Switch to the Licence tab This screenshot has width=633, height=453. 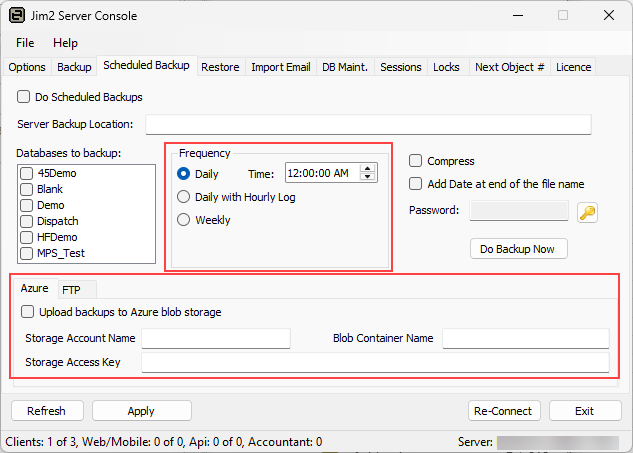coord(574,67)
